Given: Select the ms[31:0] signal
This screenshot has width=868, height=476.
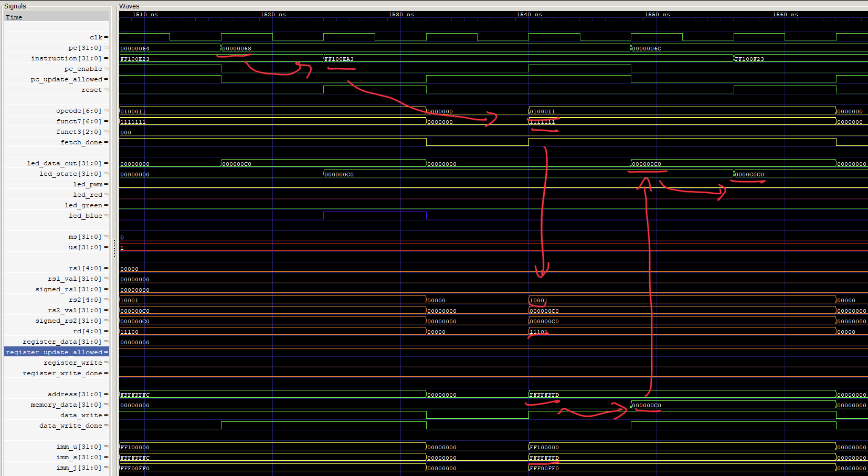Looking at the screenshot, I should [57, 237].
